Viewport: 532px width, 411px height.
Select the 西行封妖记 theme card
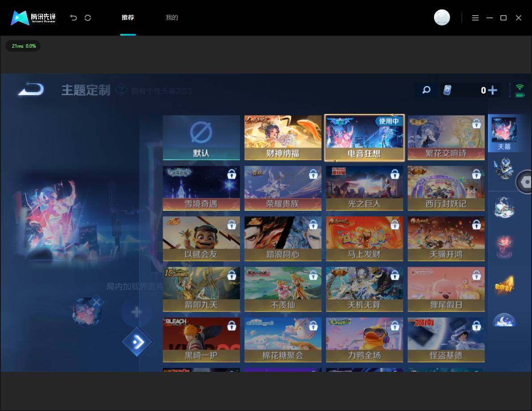coord(446,188)
